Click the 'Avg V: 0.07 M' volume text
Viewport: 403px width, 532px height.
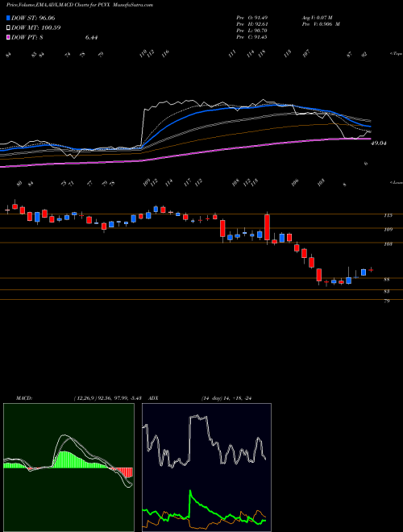coord(317,18)
